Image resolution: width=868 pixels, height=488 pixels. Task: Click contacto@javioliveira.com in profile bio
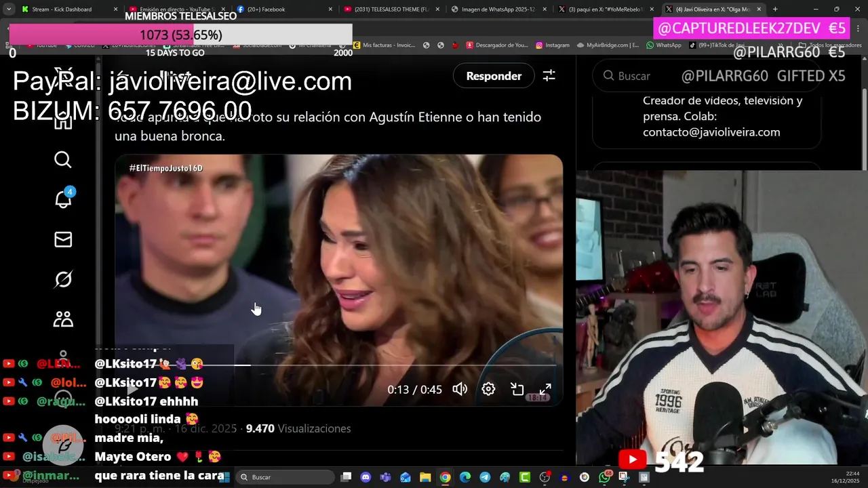click(x=711, y=132)
